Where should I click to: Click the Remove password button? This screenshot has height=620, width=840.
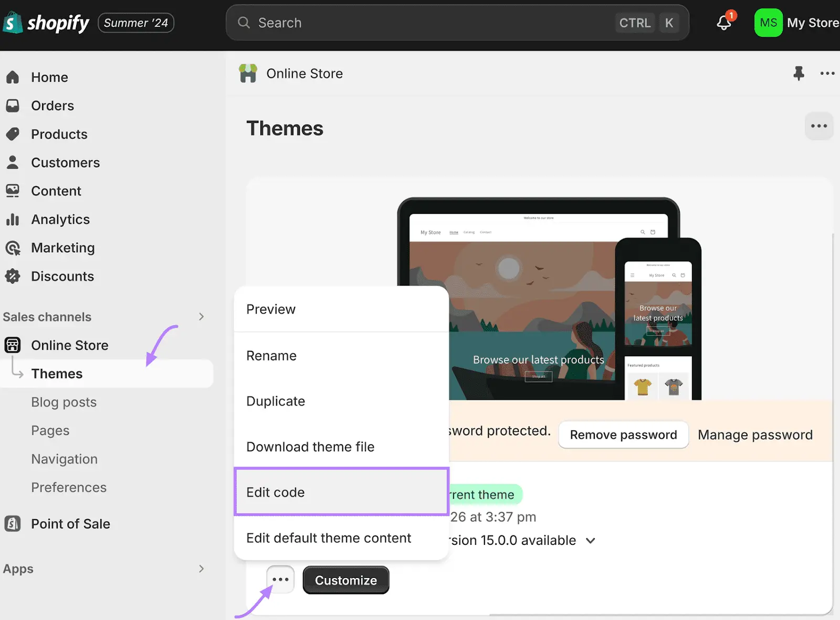(x=623, y=435)
